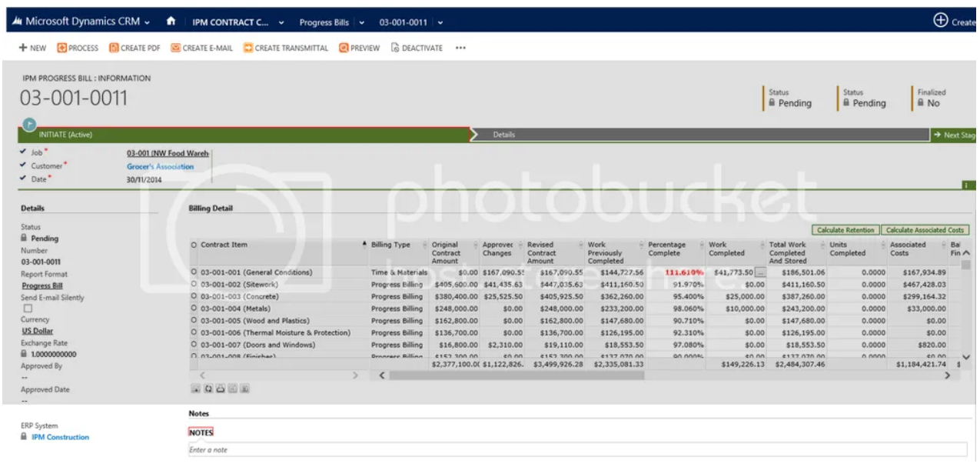
Task: Click the CREATE PDF icon
Action: pyautogui.click(x=114, y=48)
